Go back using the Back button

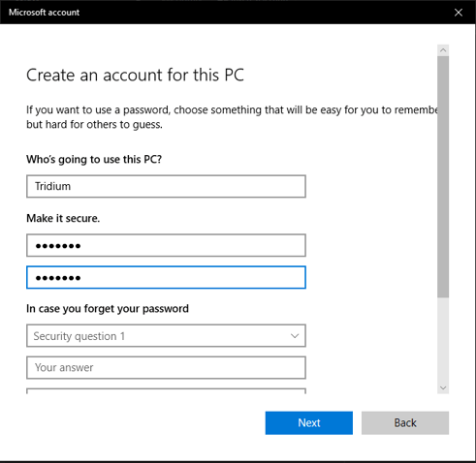pos(405,422)
